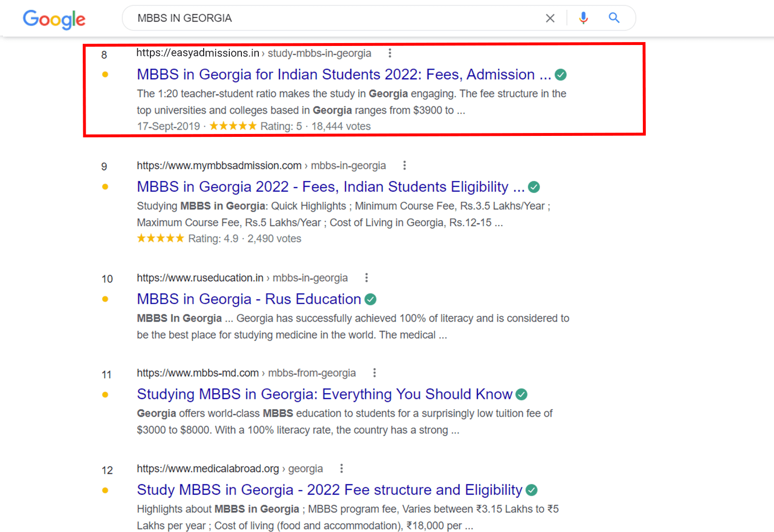This screenshot has width=774, height=532.
Task: Click green verified badge on Rus Education result
Action: pos(371,299)
